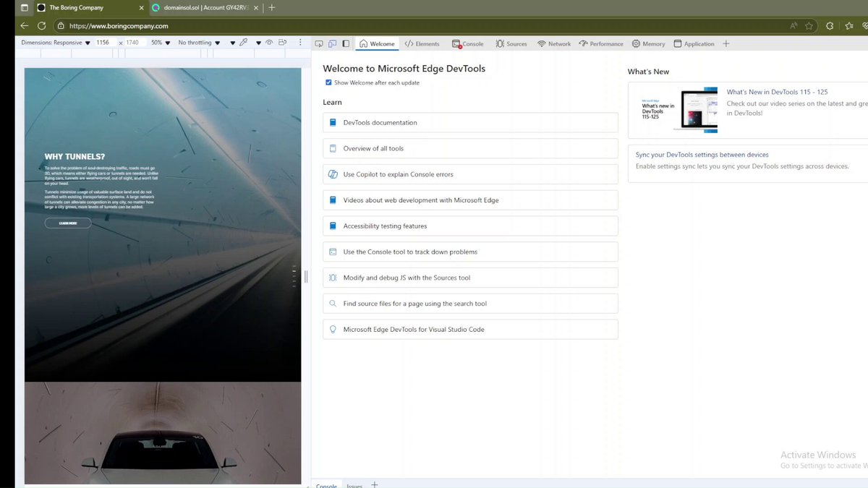The height and width of the screenshot is (488, 868).
Task: Select the domainsol.sol browser tab
Action: point(206,7)
